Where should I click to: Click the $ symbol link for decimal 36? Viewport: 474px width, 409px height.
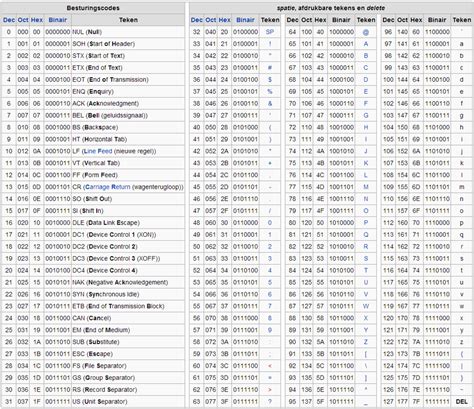coord(270,80)
